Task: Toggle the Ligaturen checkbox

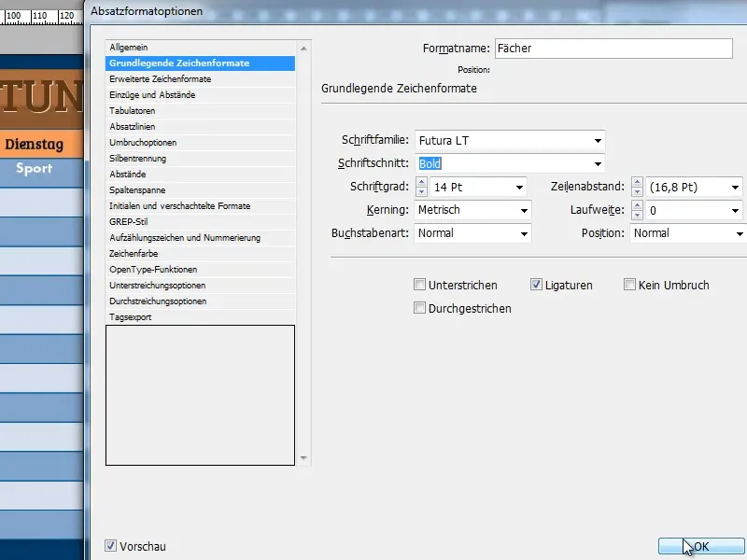Action: [536, 285]
